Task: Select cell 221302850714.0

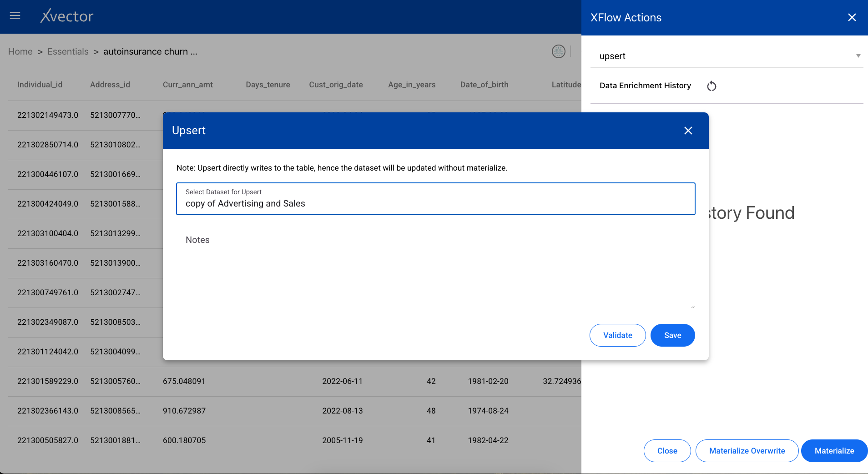Action: click(x=48, y=145)
